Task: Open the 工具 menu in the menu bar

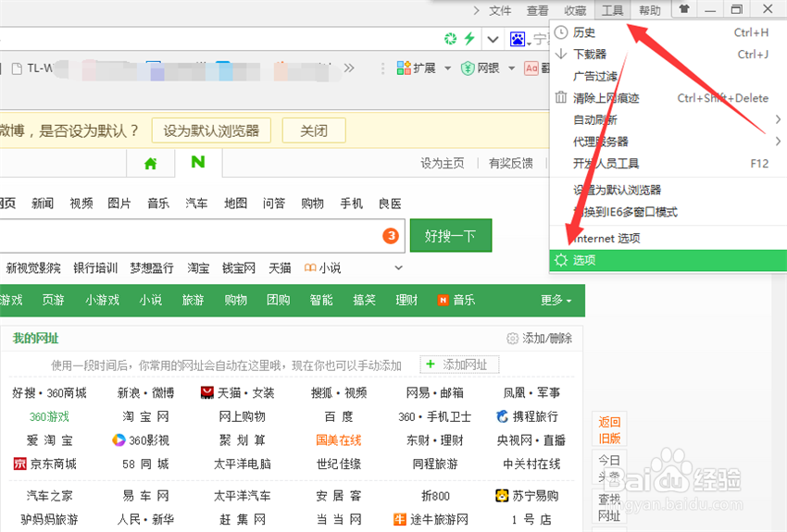Action: (x=612, y=10)
